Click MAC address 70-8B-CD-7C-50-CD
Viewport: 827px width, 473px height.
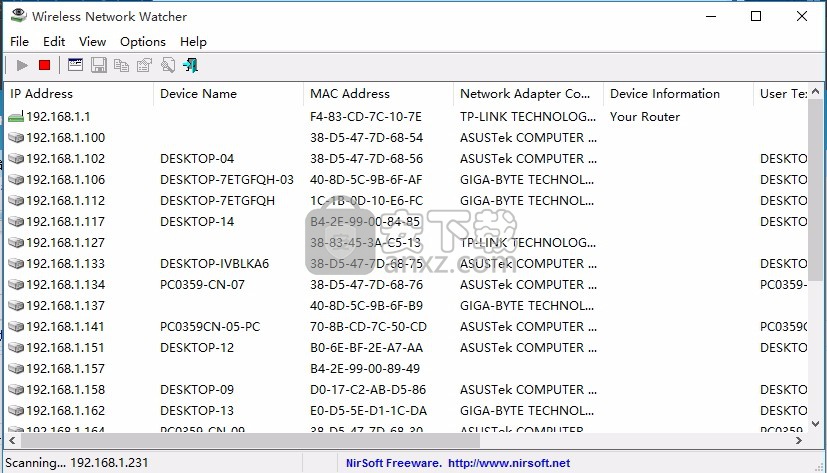tap(368, 326)
